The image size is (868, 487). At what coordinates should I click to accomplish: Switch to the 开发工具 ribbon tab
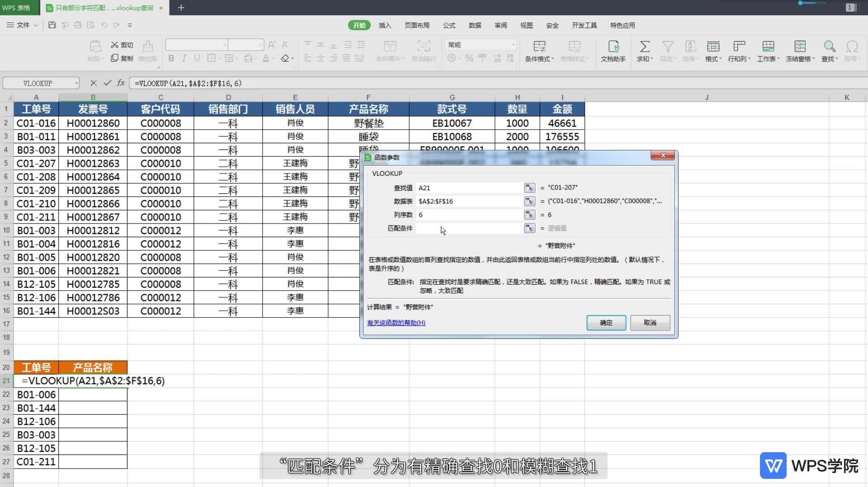coord(584,25)
